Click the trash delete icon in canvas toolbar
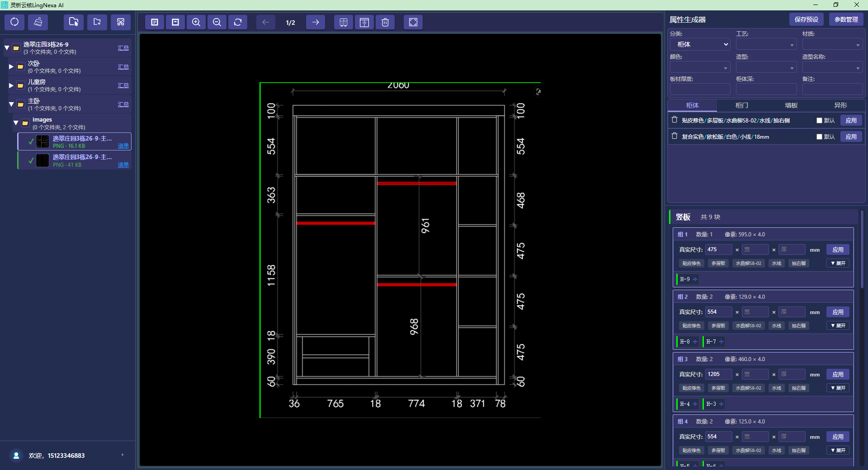 [385, 22]
